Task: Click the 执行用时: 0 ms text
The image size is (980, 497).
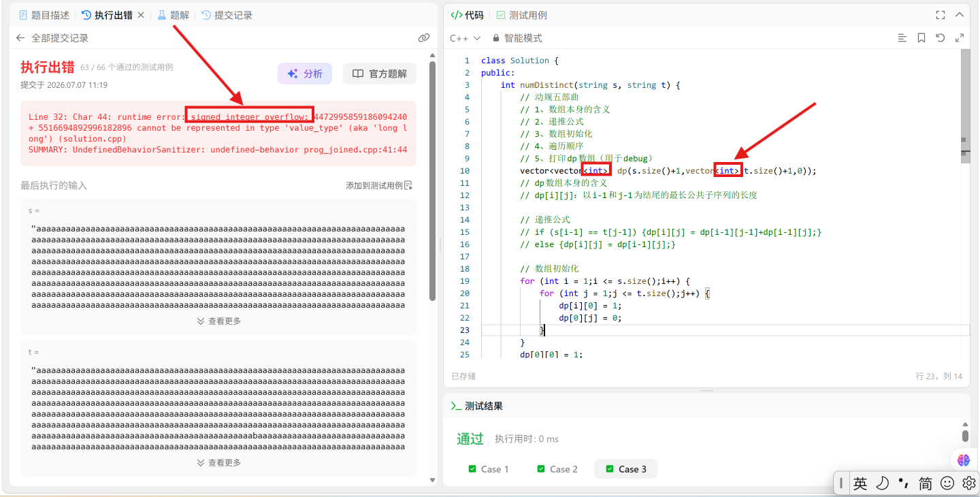Action: pyautogui.click(x=527, y=439)
